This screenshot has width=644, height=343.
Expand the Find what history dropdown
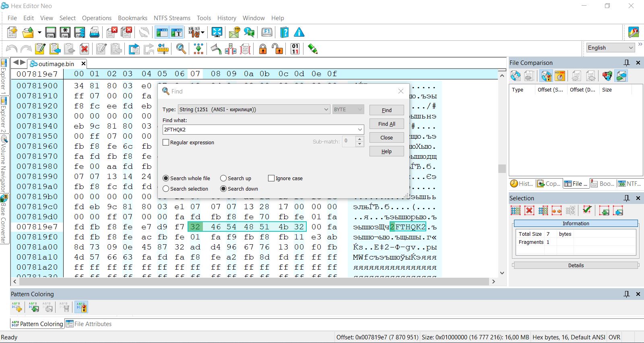[359, 129]
